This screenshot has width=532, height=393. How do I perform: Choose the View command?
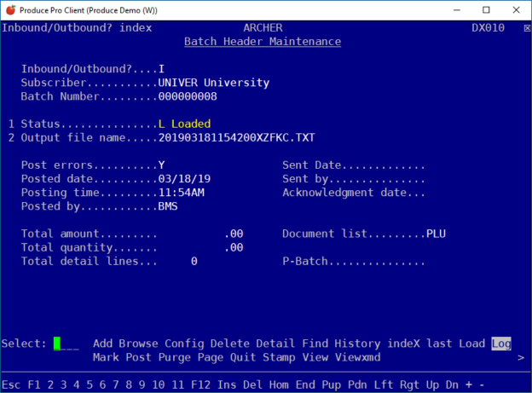[x=315, y=357]
